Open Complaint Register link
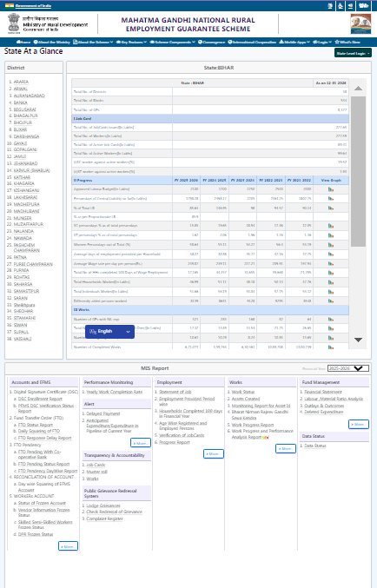 tap(104, 519)
